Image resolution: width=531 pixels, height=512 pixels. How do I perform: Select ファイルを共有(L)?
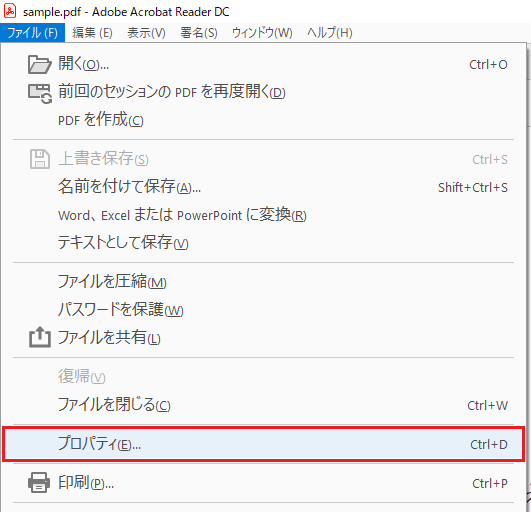[263, 338]
